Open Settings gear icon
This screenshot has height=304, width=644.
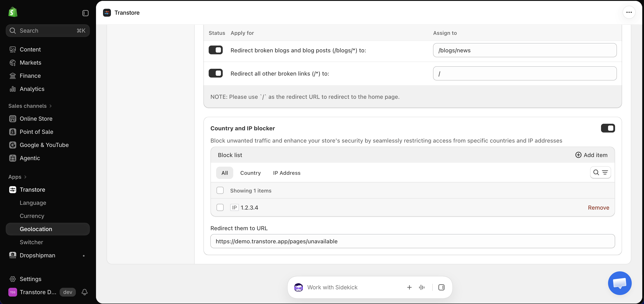pyautogui.click(x=13, y=279)
